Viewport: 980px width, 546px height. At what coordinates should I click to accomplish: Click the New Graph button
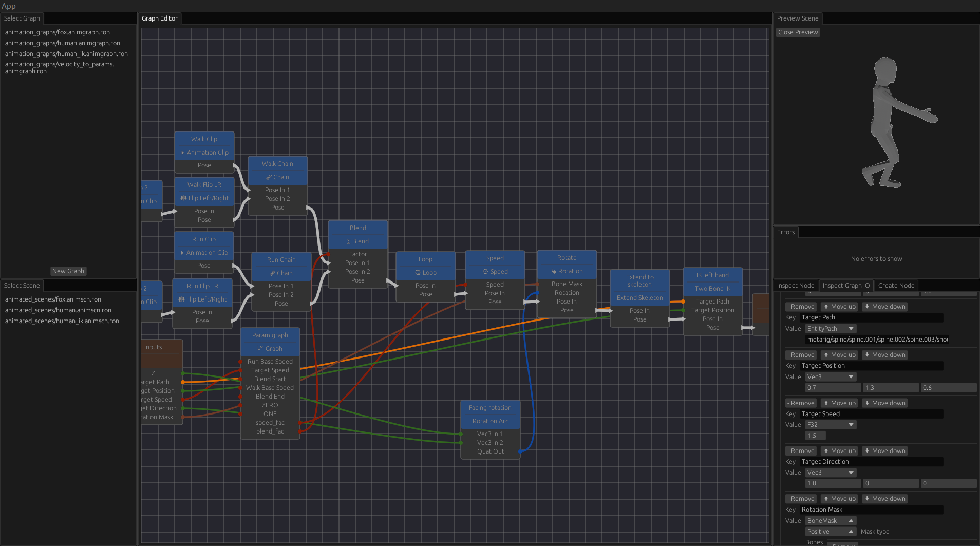(68, 271)
